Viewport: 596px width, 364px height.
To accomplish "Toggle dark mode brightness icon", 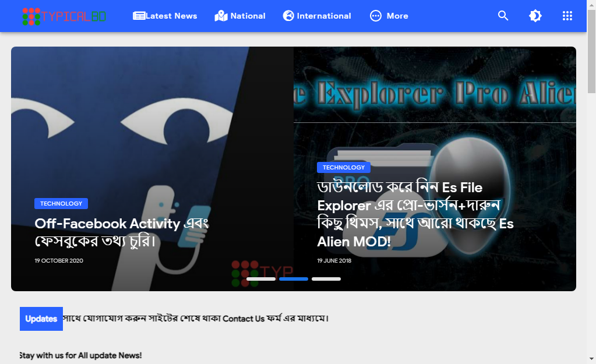I will pyautogui.click(x=535, y=16).
